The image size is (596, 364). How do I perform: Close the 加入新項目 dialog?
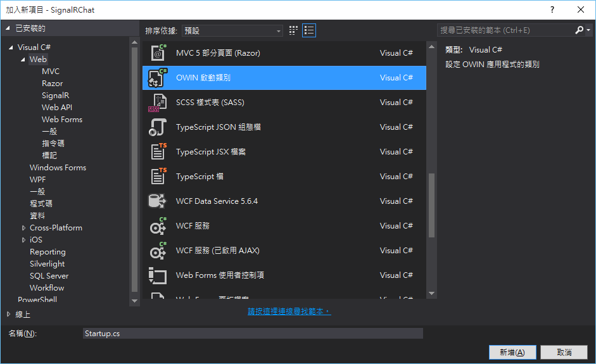coord(581,10)
